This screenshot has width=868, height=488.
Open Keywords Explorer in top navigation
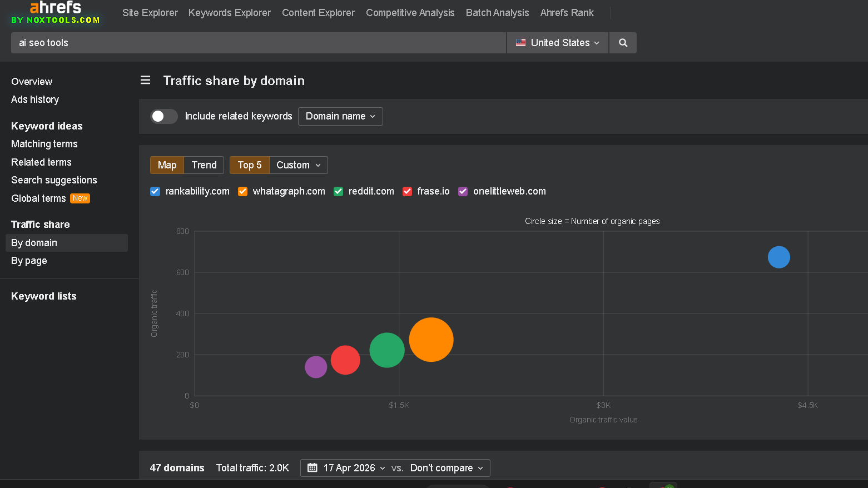[230, 13]
